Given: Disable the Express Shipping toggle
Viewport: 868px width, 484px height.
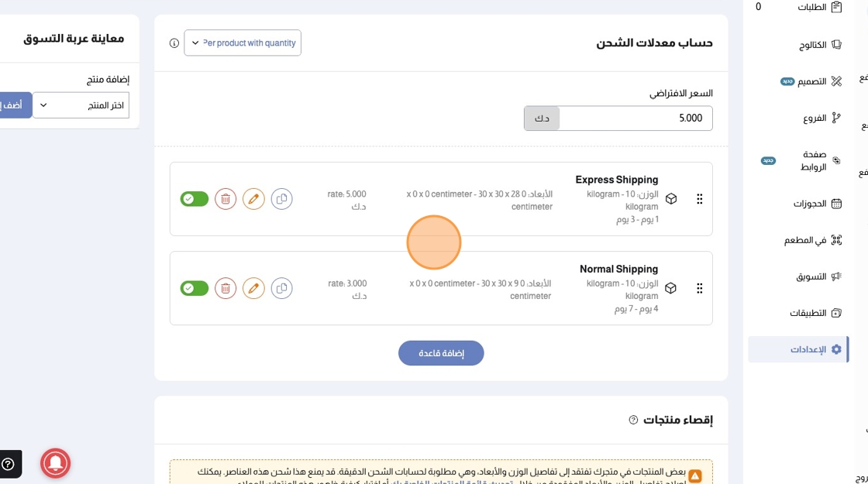Looking at the screenshot, I should (x=195, y=198).
